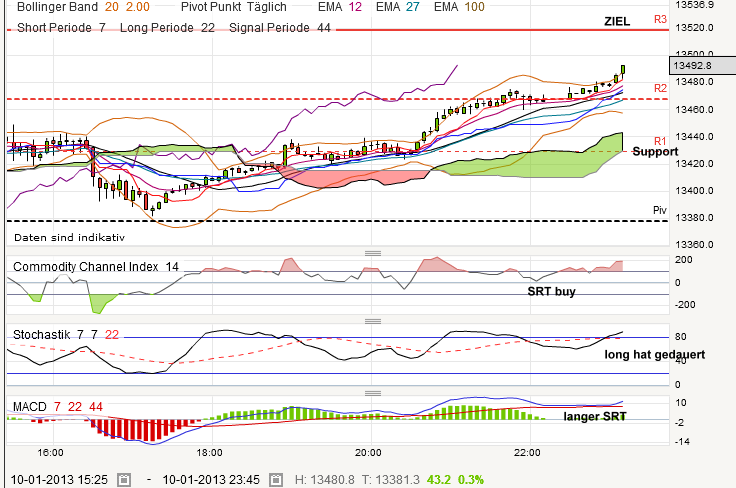Click the SRT buy annotation
The image size is (736, 488).
[x=551, y=291]
